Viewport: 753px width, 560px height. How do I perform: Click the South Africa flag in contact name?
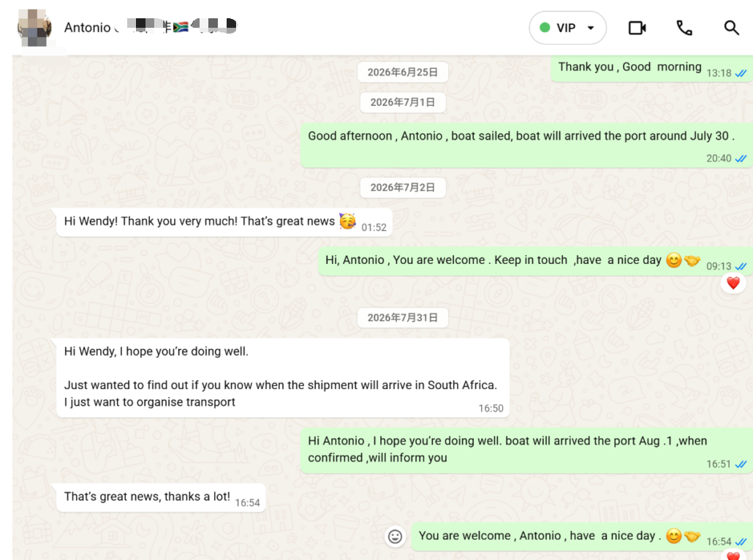pyautogui.click(x=181, y=27)
